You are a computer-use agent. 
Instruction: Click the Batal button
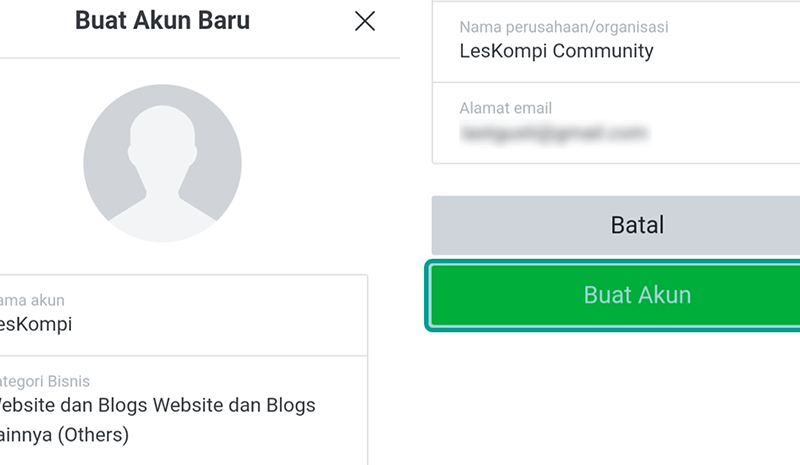point(616,225)
